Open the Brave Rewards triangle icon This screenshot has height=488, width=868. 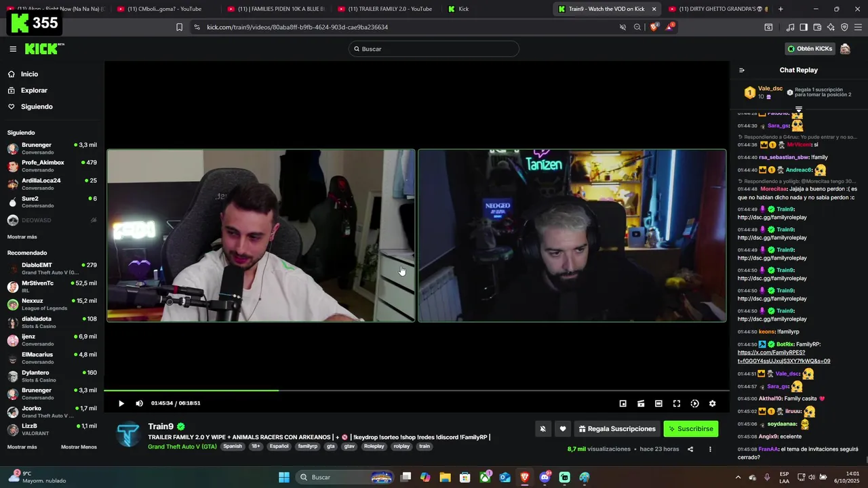pos(670,27)
